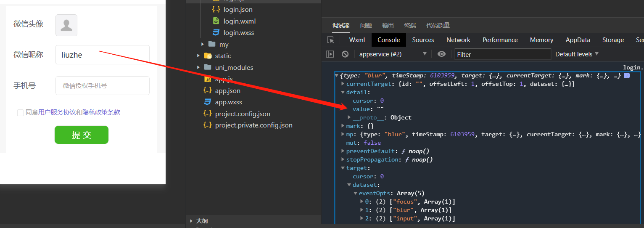
Task: Open the Memory devtools tab
Action: (x=541, y=40)
